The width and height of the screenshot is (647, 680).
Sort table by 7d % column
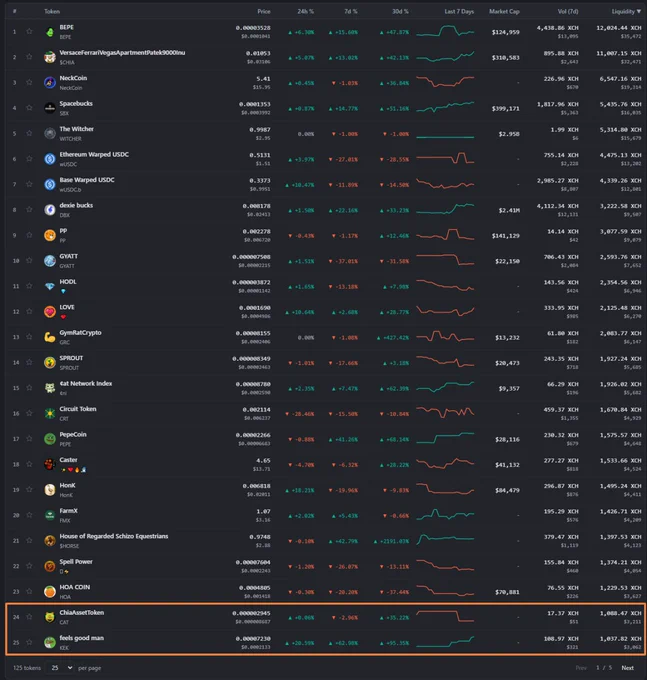coord(351,12)
